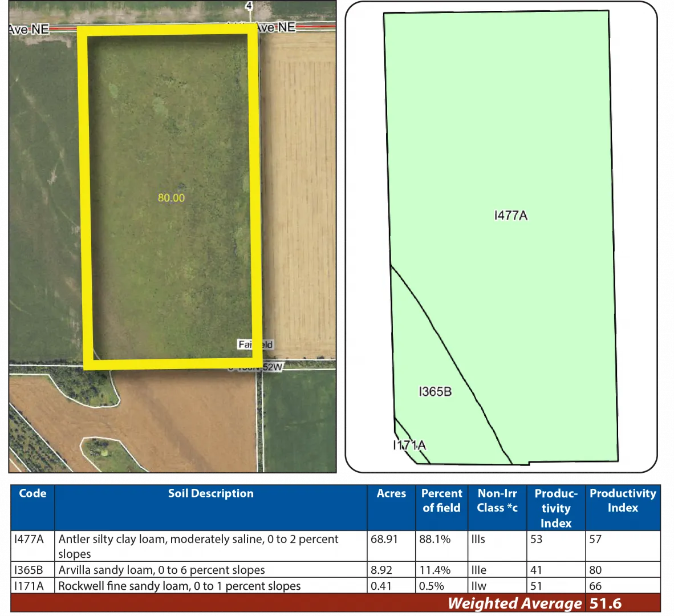Click the 52W label below the parcel
The height and width of the screenshot is (616, 674).
click(x=272, y=367)
